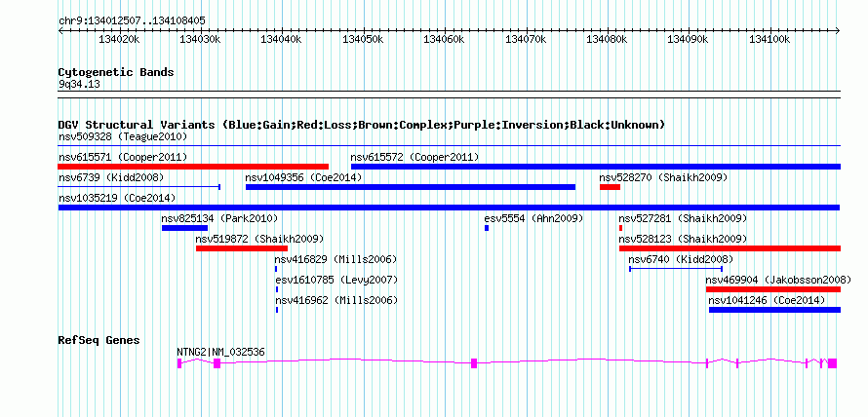Open the nsv528270 (Shaikh2009) label
The image size is (868, 417).
point(664,177)
